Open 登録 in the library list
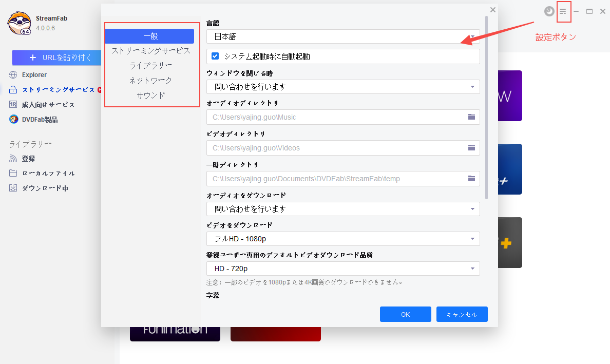This screenshot has width=610, height=364. [x=28, y=158]
